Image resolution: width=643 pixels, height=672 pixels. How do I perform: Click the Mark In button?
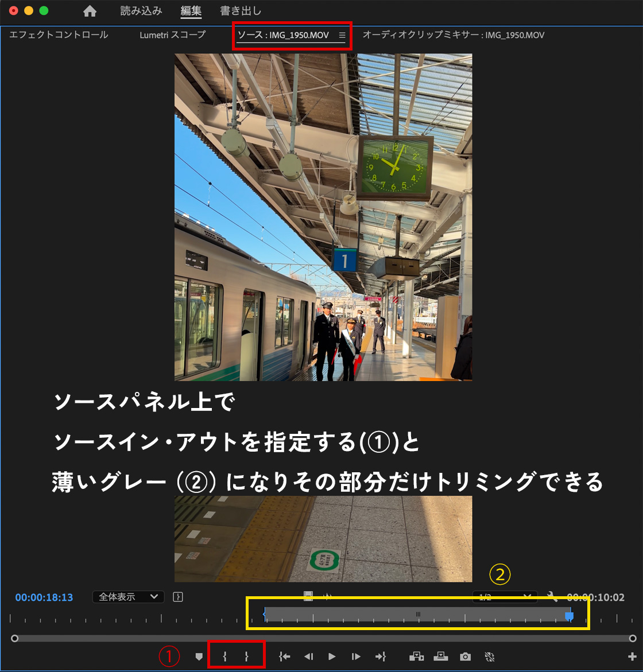tap(225, 657)
